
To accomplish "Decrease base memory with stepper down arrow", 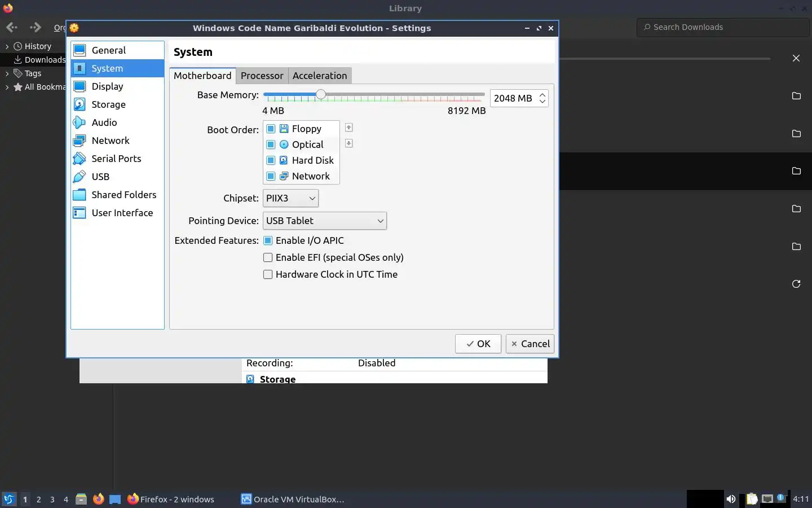I will (x=542, y=102).
